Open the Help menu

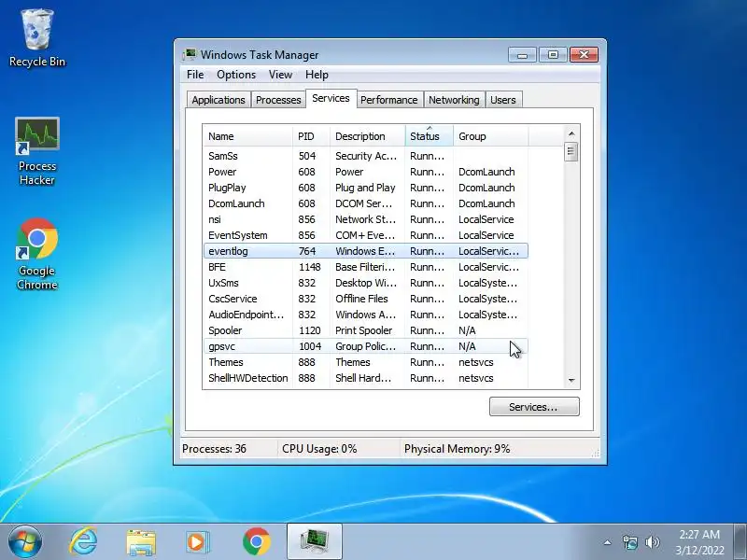[x=317, y=75]
